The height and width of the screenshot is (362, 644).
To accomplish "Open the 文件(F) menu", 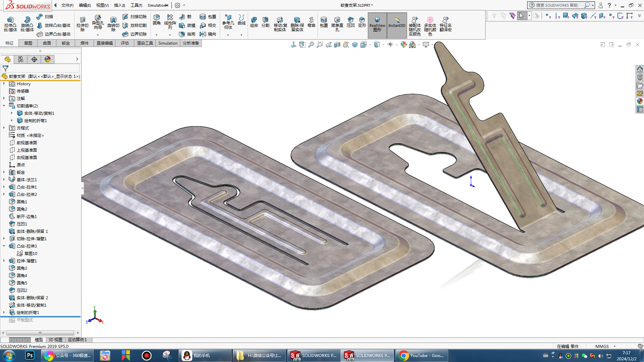I will point(67,5).
